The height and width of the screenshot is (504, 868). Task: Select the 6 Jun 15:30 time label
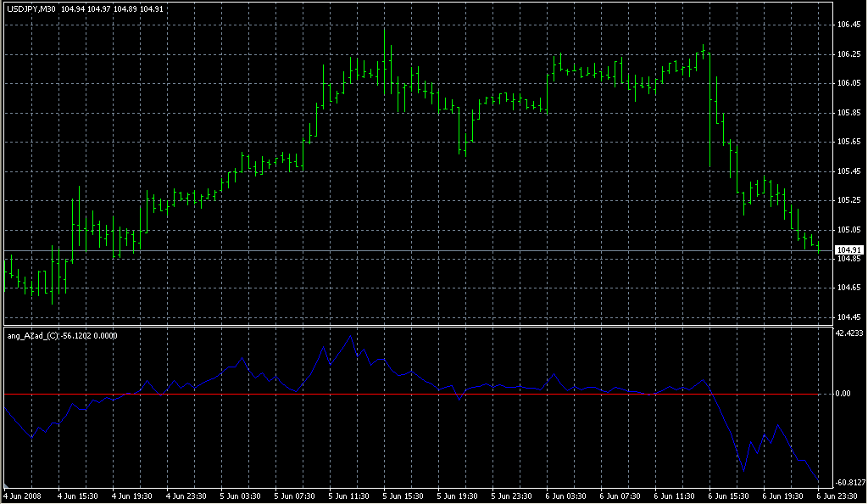pyautogui.click(x=730, y=494)
